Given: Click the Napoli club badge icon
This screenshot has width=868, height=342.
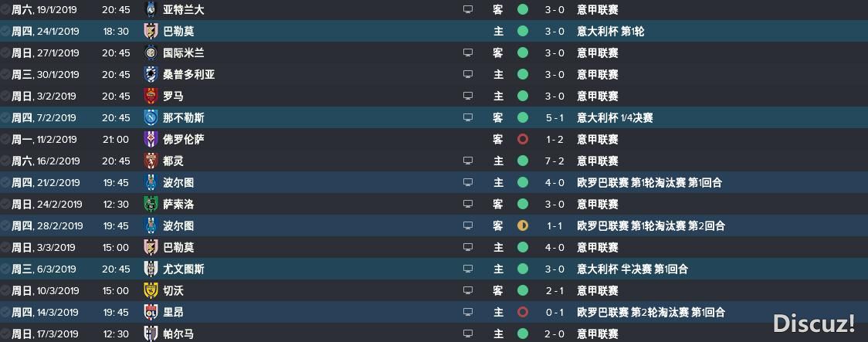Looking at the screenshot, I should 151,117.
